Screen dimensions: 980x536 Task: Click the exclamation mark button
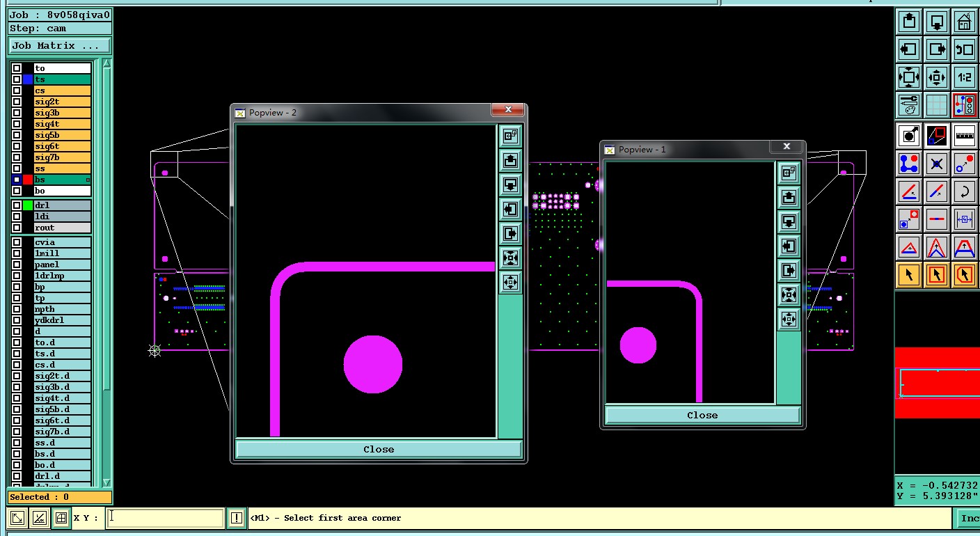point(237,518)
